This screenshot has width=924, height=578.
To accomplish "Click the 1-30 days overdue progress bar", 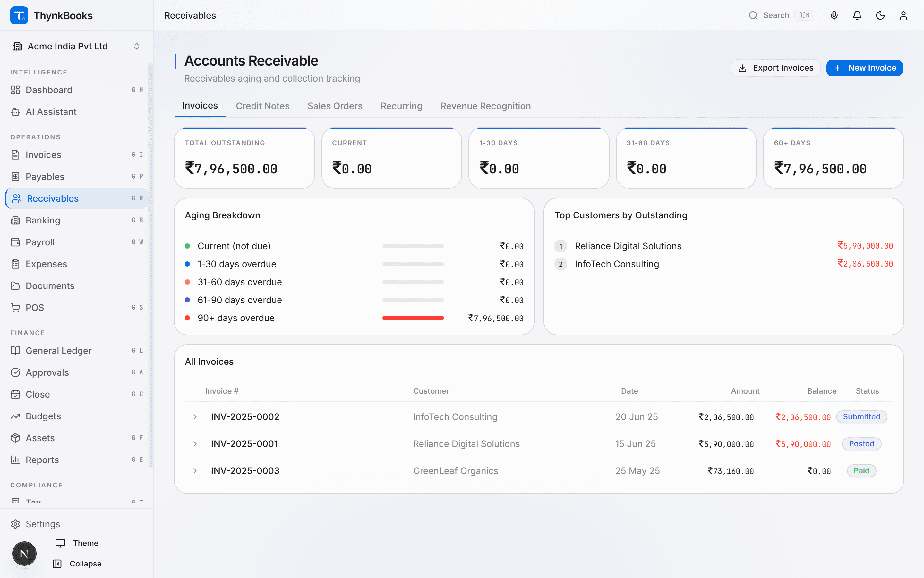I will [413, 264].
